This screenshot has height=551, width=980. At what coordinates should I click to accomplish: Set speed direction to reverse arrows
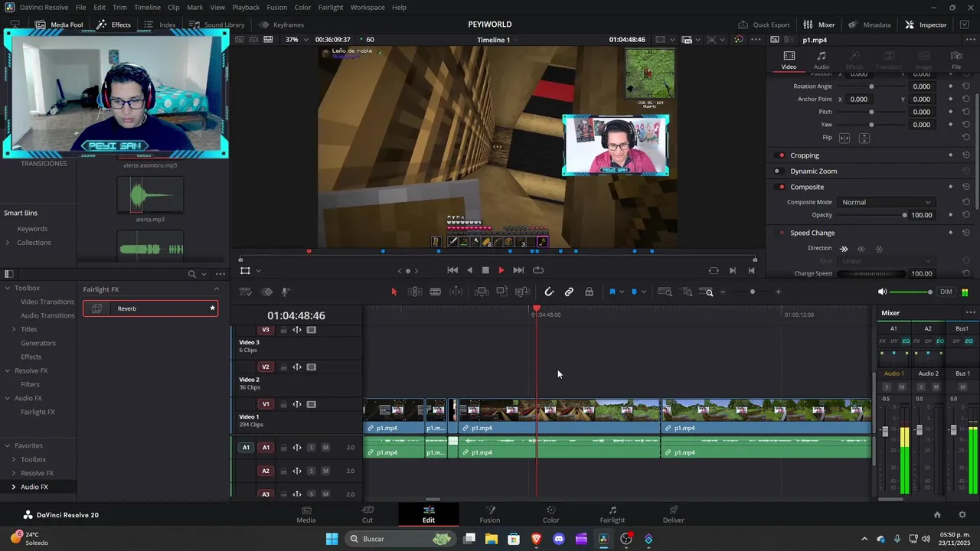861,249
